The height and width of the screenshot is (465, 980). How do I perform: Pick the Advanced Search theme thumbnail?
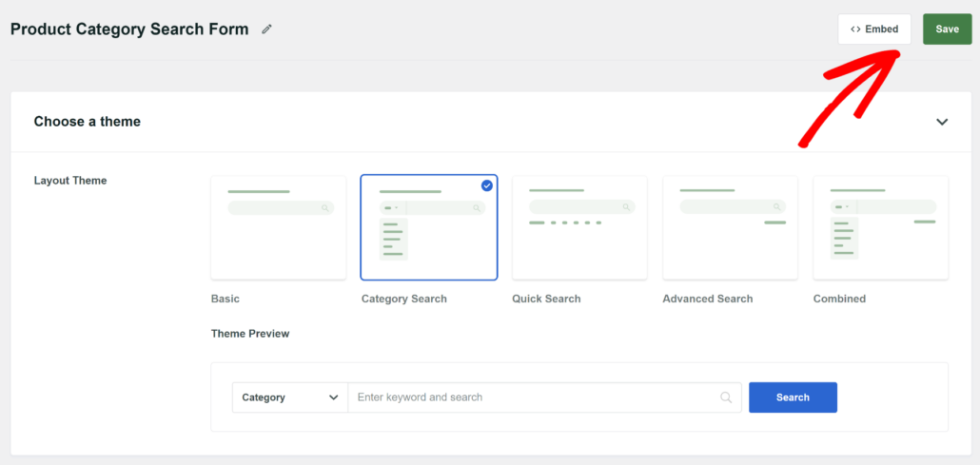click(x=730, y=227)
